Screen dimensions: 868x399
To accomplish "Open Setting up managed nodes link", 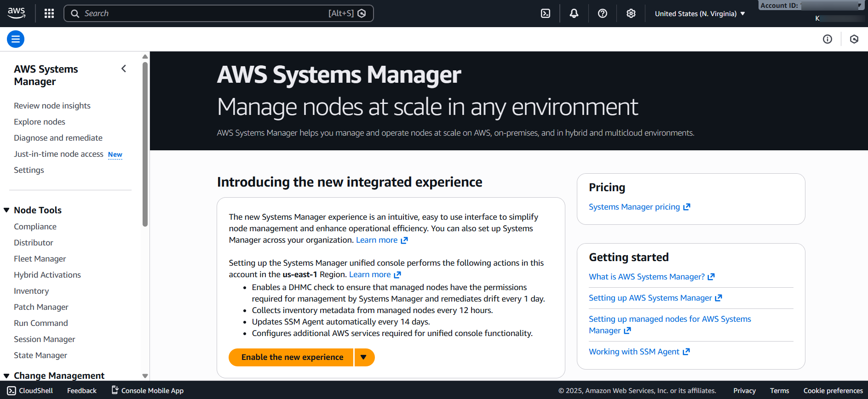I will [x=670, y=325].
